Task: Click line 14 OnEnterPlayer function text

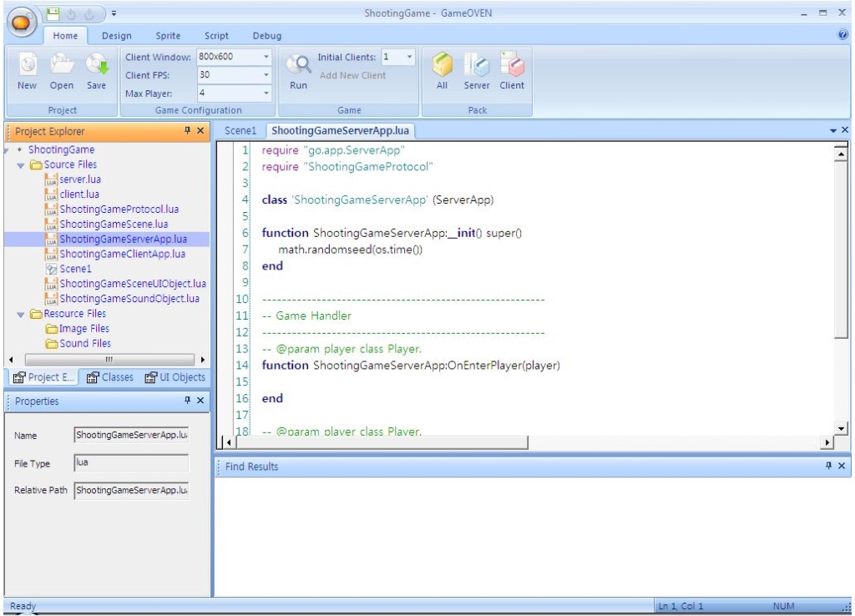Action: tap(411, 366)
